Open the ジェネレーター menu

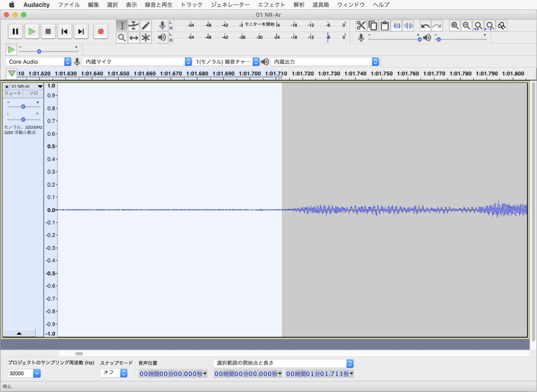[230, 5]
